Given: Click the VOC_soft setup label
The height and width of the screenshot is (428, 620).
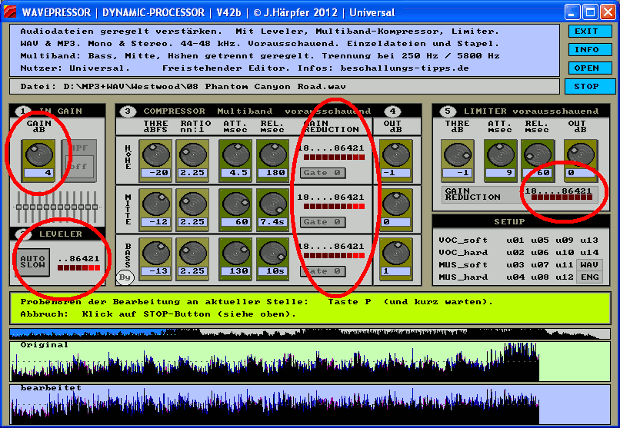Looking at the screenshot, I should click(463, 240).
